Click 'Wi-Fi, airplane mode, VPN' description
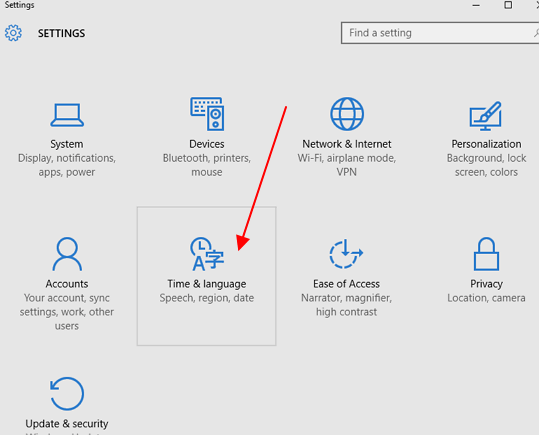Viewport: 539px width, 435px height. 346,165
